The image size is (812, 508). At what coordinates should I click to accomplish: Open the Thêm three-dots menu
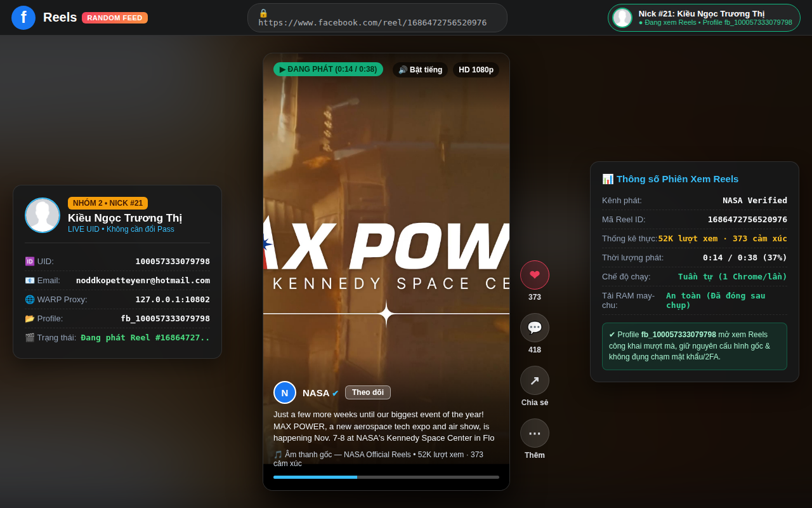coord(535,433)
